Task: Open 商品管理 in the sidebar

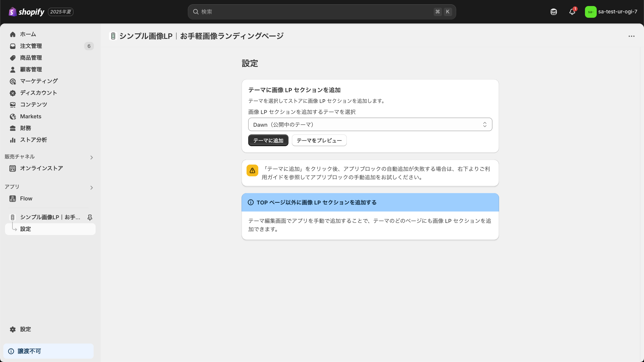Action: pyautogui.click(x=30, y=58)
